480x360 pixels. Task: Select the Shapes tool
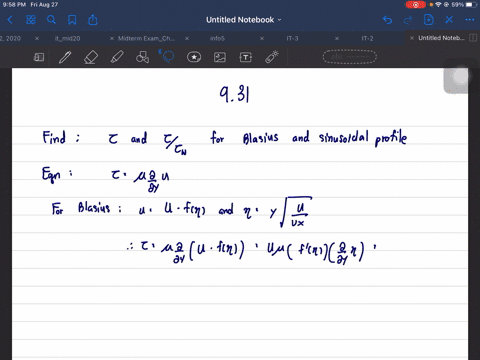click(142, 57)
